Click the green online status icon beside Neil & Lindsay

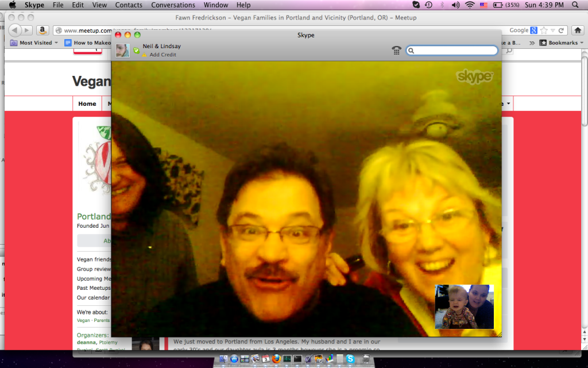137,51
